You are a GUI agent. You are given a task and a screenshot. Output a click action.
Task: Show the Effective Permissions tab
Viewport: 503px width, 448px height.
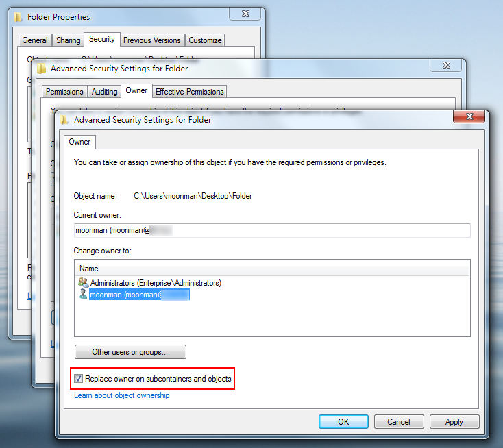coord(189,92)
